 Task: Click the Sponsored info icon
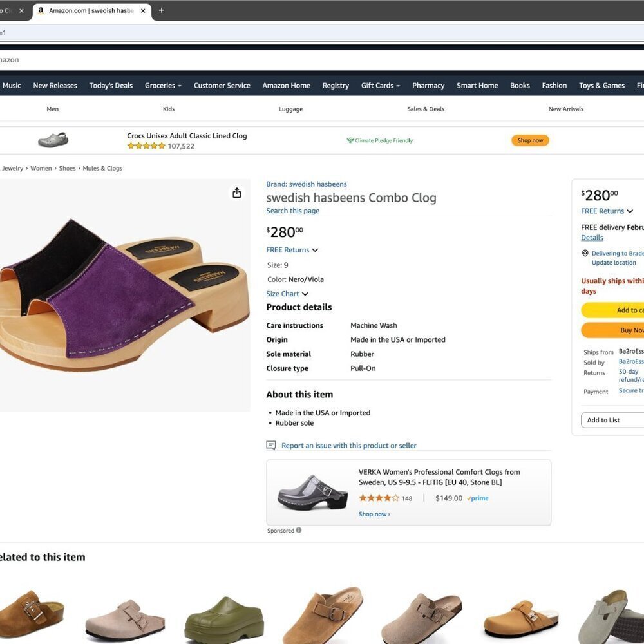pos(299,530)
